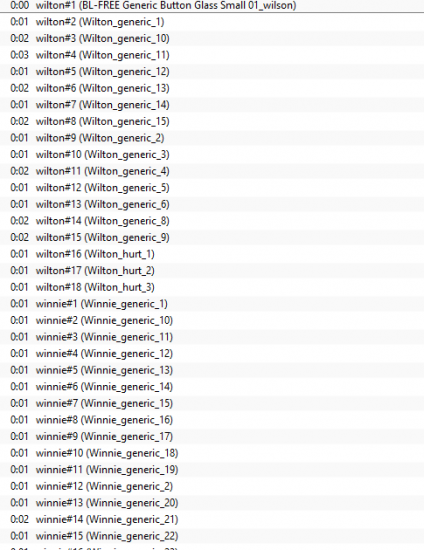The height and width of the screenshot is (550, 424).
Task: Pick the wilton#16 (Wilton_hurt_1) entry
Action: [212, 254]
